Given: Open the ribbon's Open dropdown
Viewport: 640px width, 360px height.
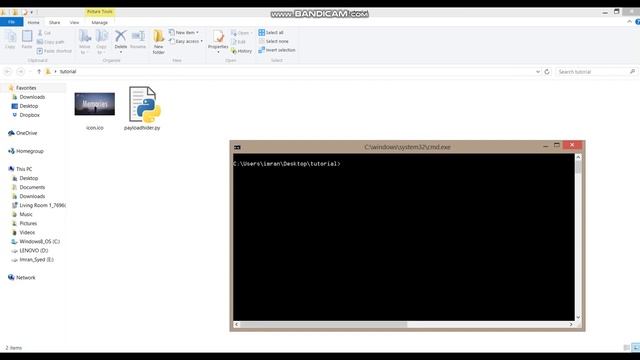Looking at the screenshot, I should point(241,33).
